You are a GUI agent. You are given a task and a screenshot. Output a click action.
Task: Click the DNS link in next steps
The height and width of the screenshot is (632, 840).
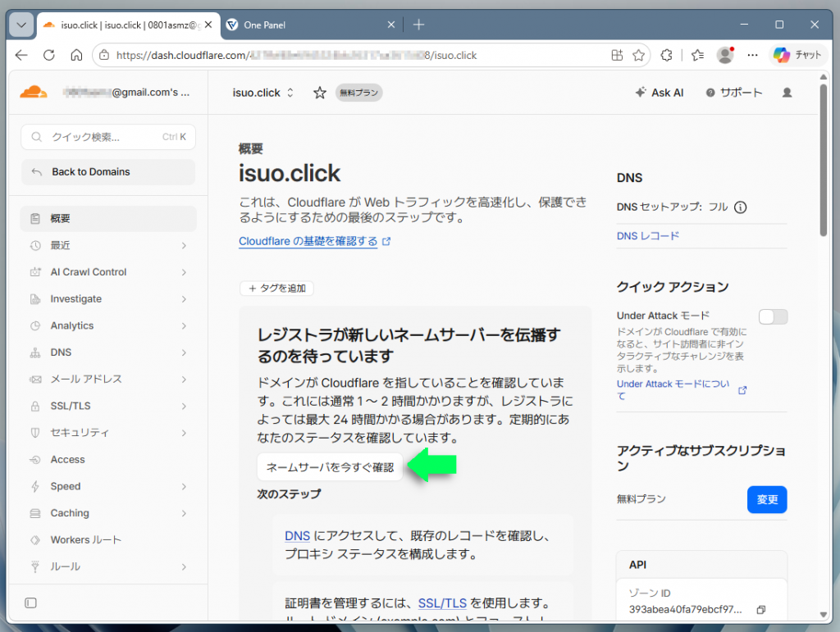coord(297,535)
